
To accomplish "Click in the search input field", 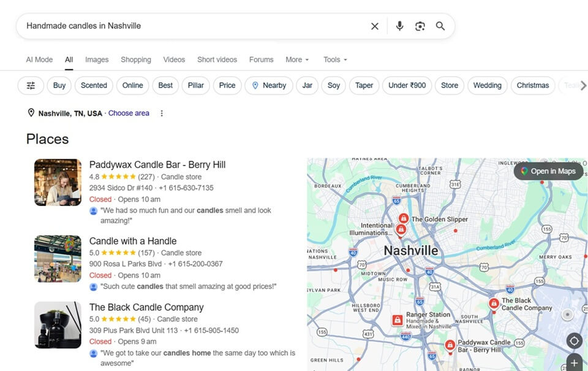I will (195, 26).
